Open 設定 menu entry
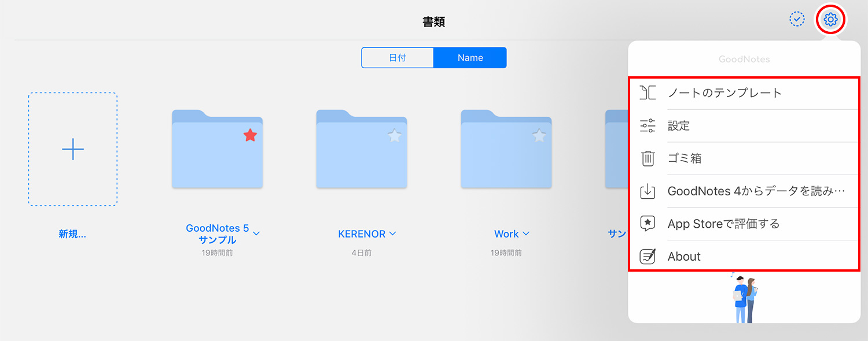 click(x=744, y=125)
